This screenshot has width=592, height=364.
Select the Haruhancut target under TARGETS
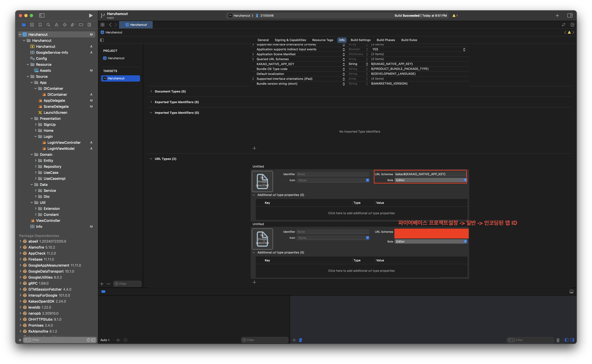(x=120, y=78)
